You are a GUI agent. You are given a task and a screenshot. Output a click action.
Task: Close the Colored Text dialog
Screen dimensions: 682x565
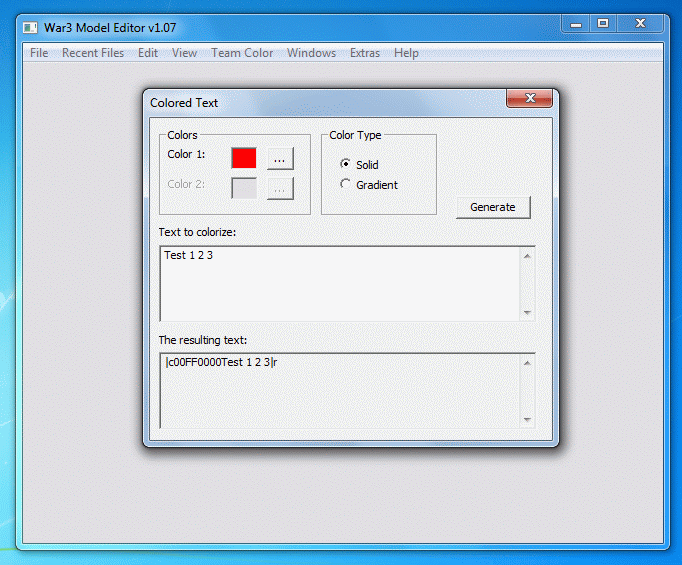coord(529,98)
